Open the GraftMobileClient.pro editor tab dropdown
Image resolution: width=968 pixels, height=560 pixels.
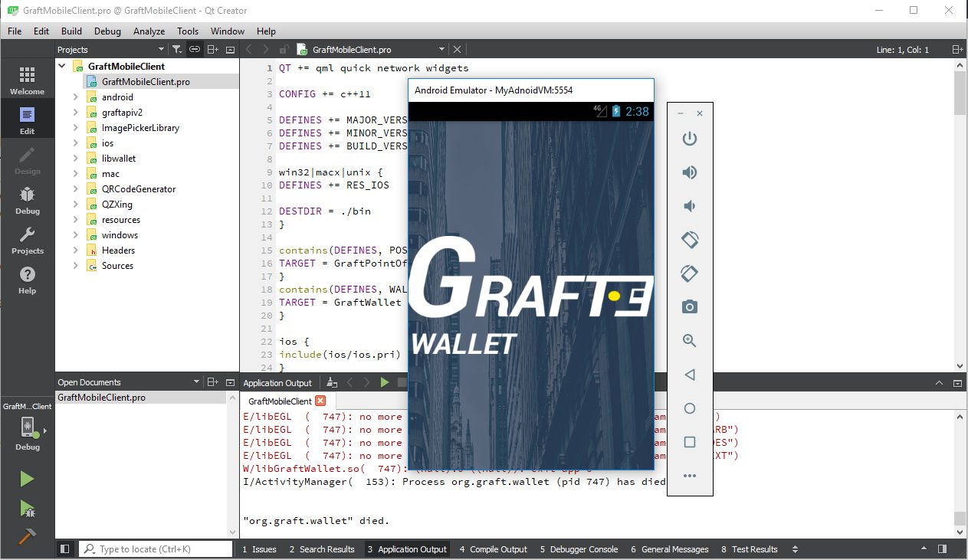[442, 48]
